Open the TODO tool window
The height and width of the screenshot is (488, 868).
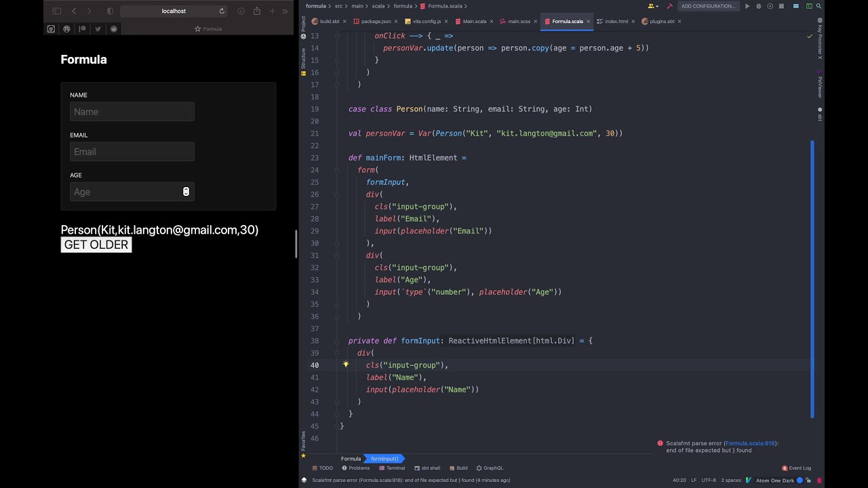pos(323,468)
